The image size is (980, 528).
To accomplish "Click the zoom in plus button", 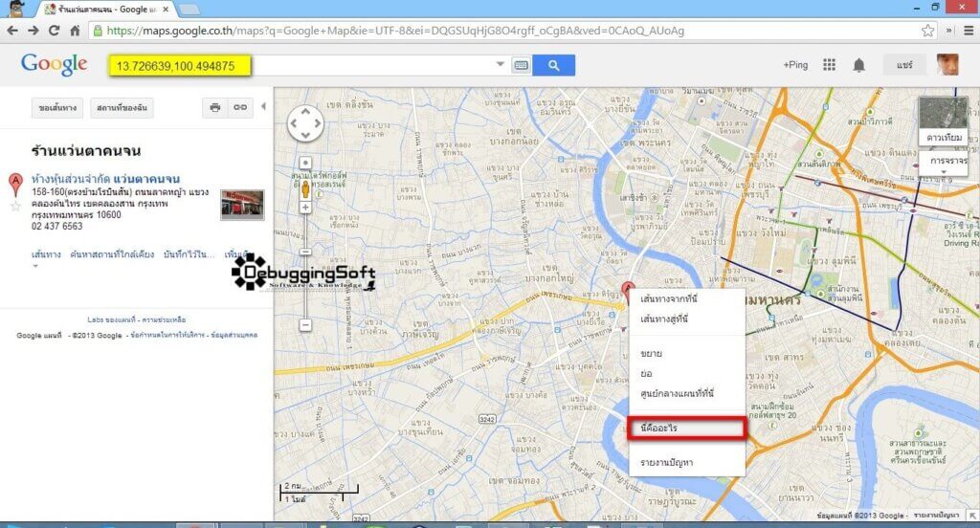I will click(x=305, y=208).
